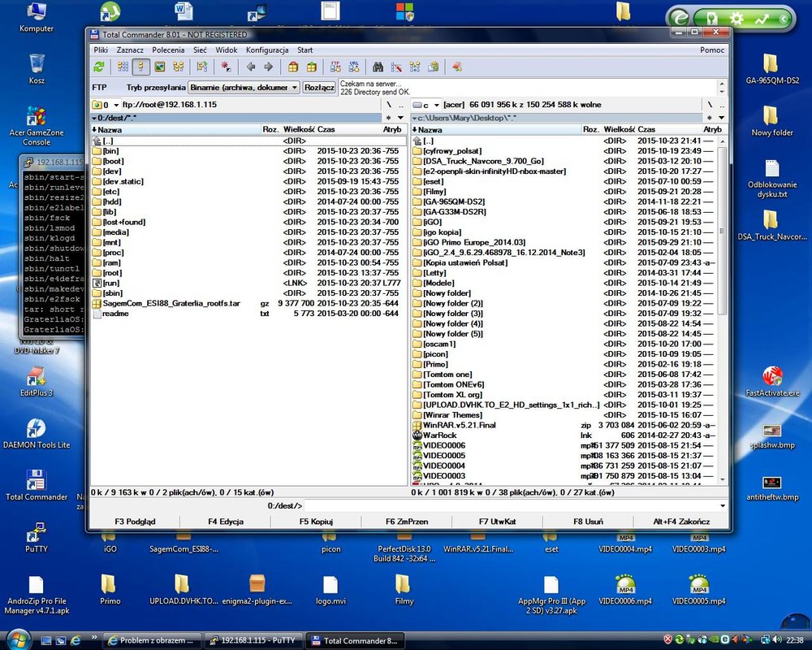Open PuTTY window from the taskbar
812x650 pixels.
[253, 640]
